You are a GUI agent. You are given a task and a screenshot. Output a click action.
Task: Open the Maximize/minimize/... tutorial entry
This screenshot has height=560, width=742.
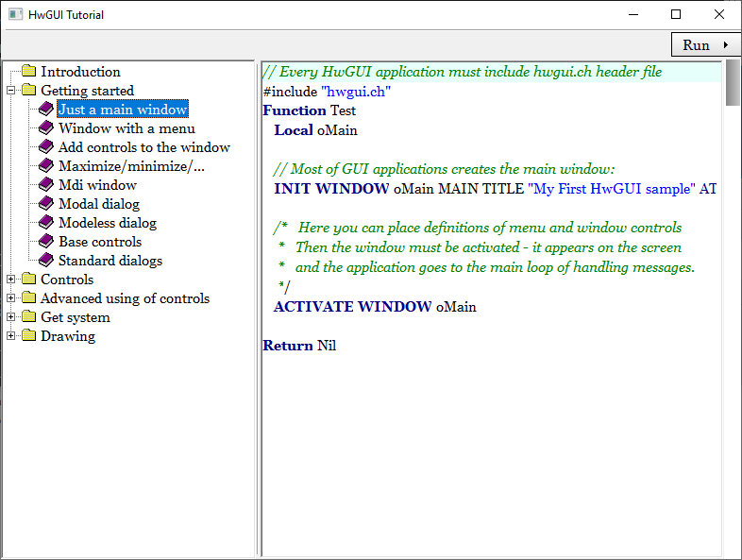[131, 166]
